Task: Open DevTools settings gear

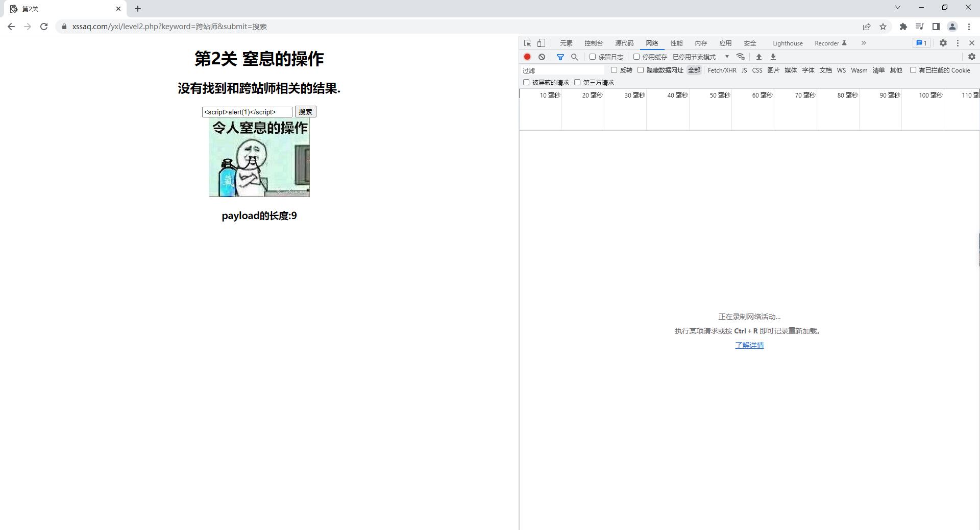Action: click(943, 43)
